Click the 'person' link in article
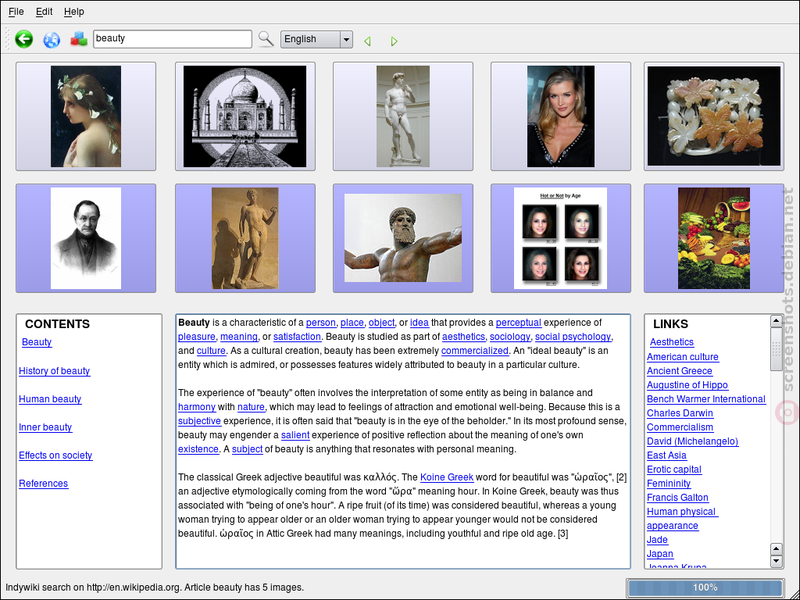Image resolution: width=800 pixels, height=600 pixels. (321, 322)
